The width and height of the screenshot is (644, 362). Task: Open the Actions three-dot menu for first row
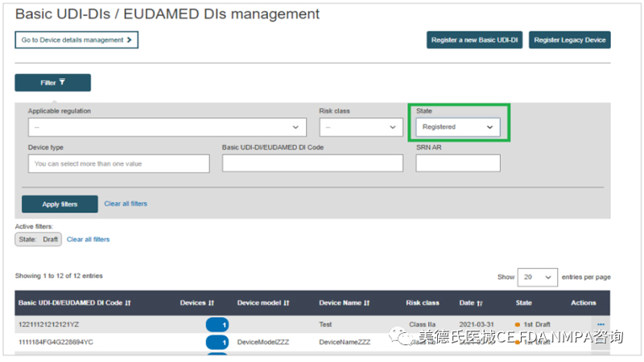tap(600, 324)
